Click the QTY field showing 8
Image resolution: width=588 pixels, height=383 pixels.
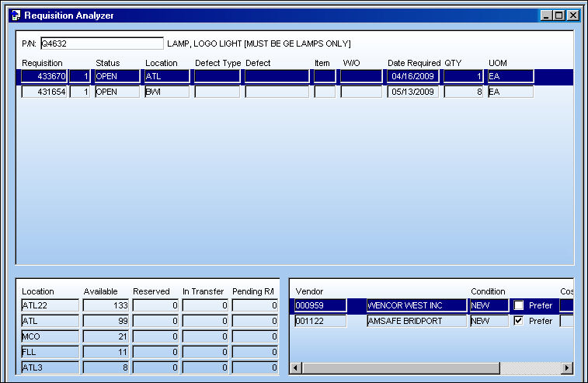point(464,92)
